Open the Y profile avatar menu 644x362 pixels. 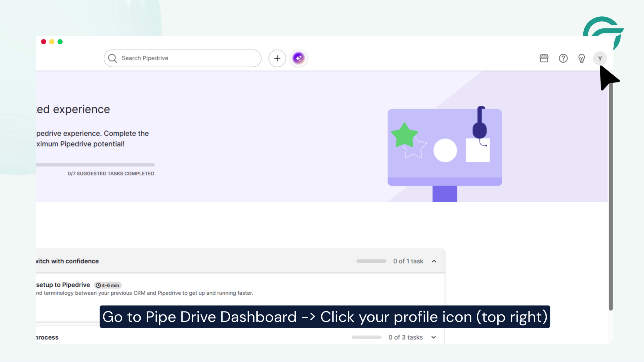coord(600,58)
